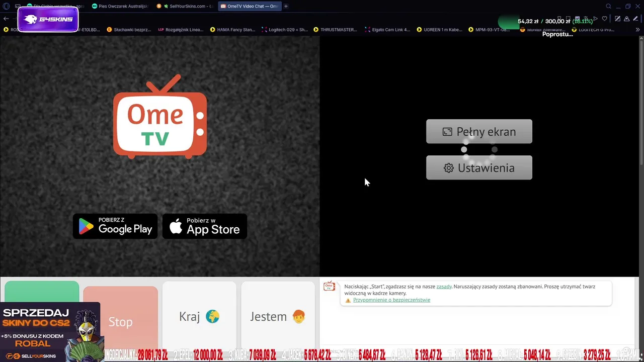Click the workspaces icon next to Opera
The height and width of the screenshot is (362, 644).
pyautogui.click(x=18, y=6)
